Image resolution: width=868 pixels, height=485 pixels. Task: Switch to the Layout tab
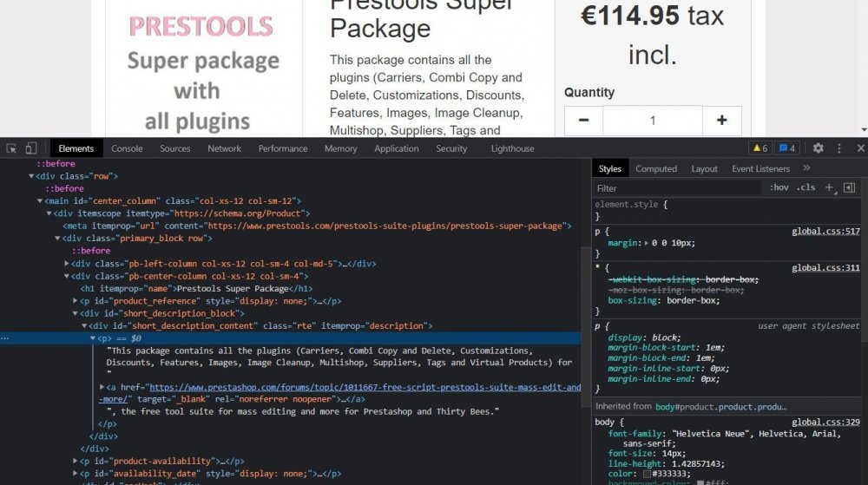point(704,168)
